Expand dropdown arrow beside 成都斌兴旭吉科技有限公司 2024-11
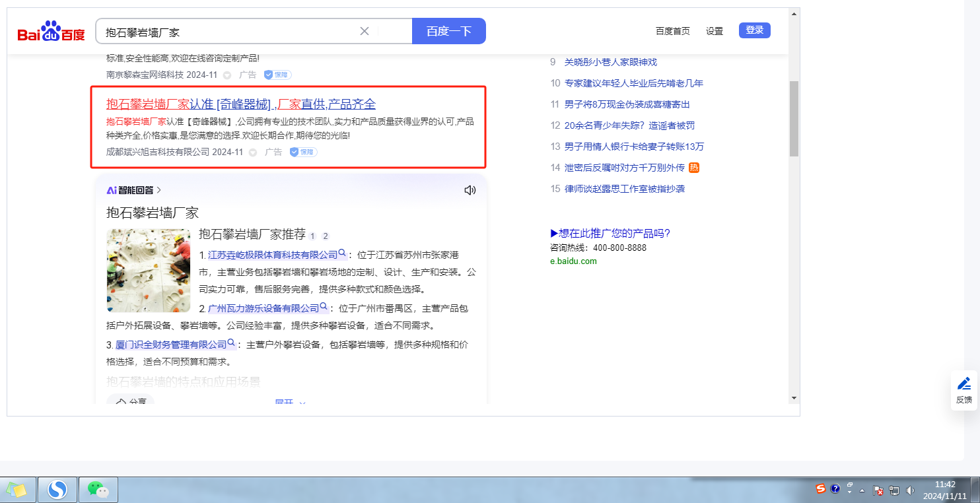980x503 pixels. pyautogui.click(x=253, y=152)
